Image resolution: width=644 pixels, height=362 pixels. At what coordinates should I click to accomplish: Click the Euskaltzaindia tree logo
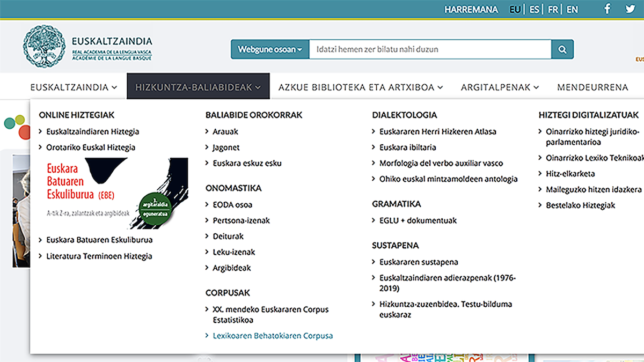44,47
